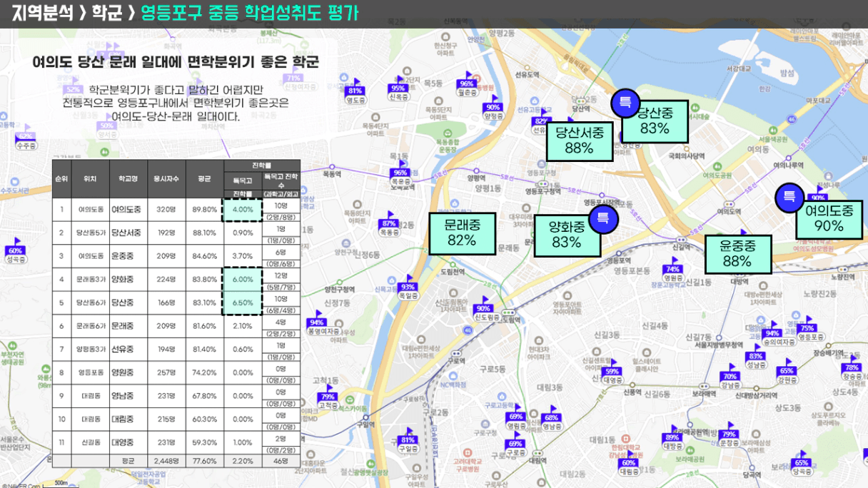Viewport: 868px width, 488px height.
Task: Click the 목동중 87% flag marker
Action: [x=388, y=224]
